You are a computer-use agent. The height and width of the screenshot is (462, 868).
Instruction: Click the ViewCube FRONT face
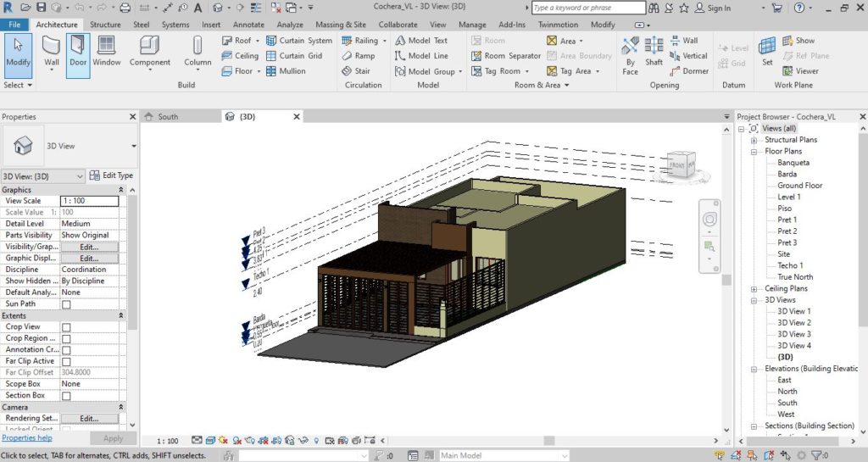point(678,164)
